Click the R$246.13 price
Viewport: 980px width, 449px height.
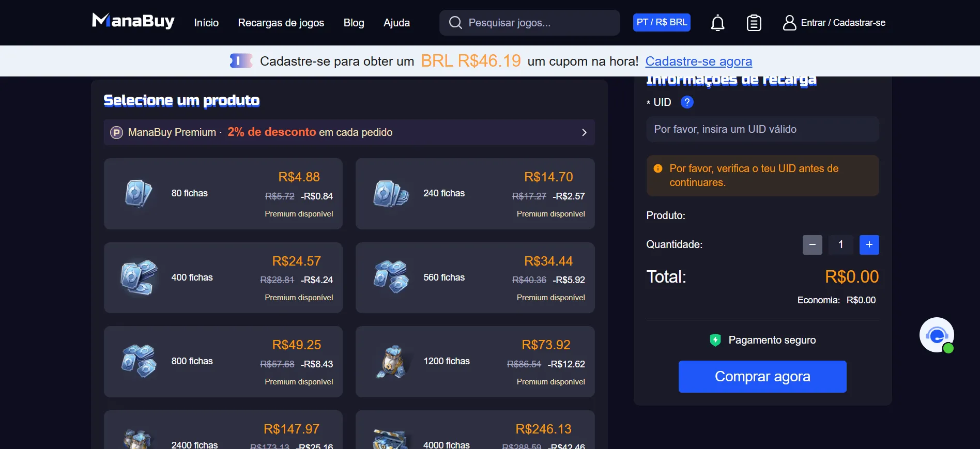(543, 429)
